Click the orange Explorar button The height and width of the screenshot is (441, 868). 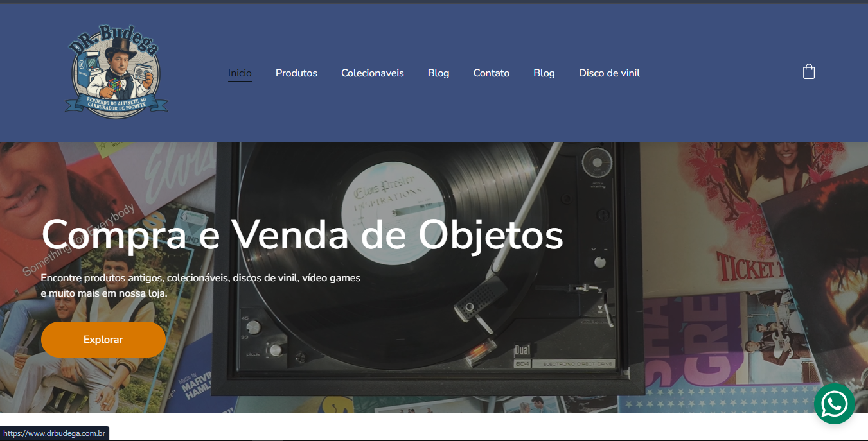point(103,340)
